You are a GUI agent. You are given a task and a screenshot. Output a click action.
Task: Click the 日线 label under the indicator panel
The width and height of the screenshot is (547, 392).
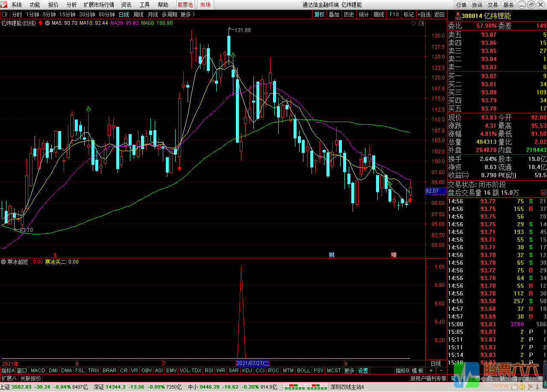(436, 363)
